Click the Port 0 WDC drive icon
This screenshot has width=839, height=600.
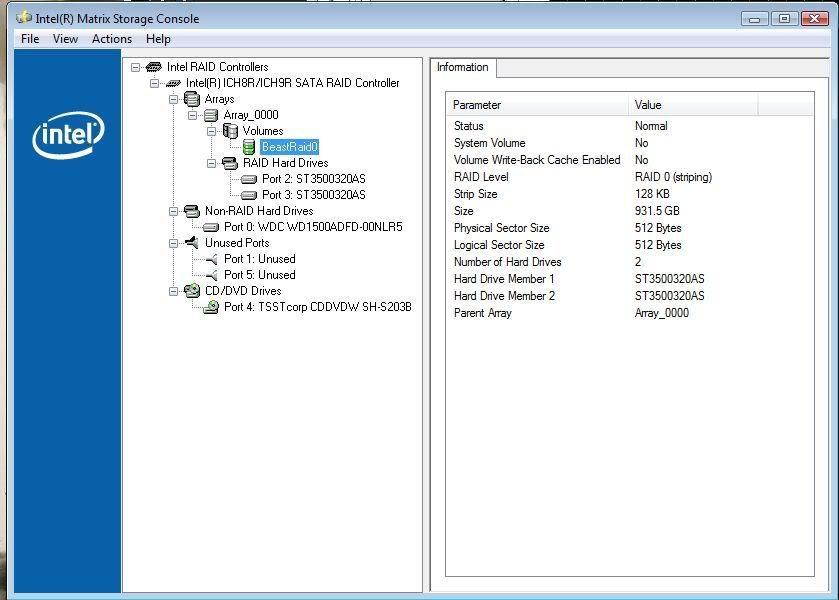(x=210, y=227)
